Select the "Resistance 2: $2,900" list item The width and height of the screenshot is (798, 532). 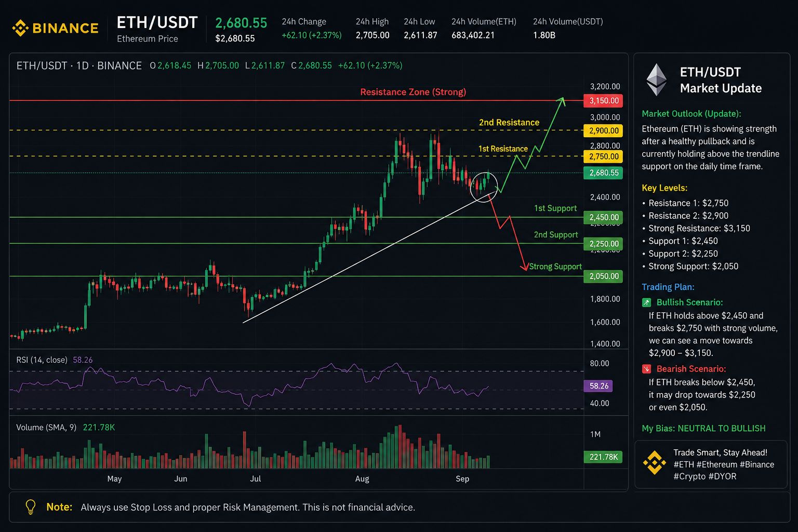pyautogui.click(x=685, y=216)
